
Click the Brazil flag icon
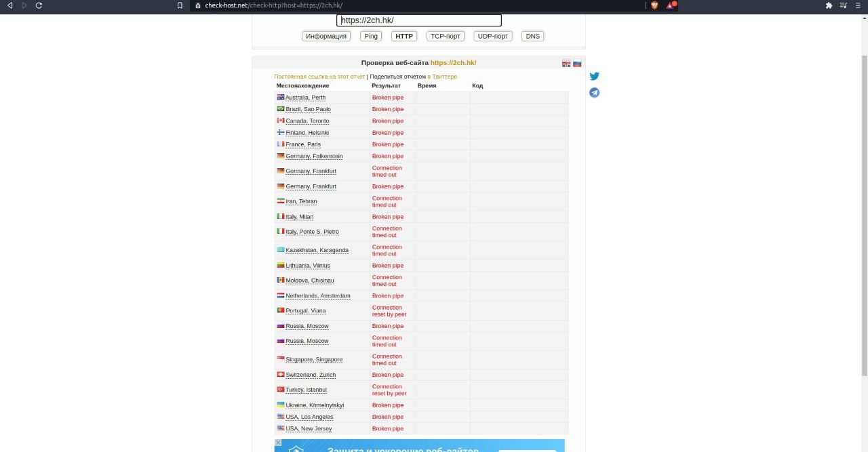click(x=281, y=108)
